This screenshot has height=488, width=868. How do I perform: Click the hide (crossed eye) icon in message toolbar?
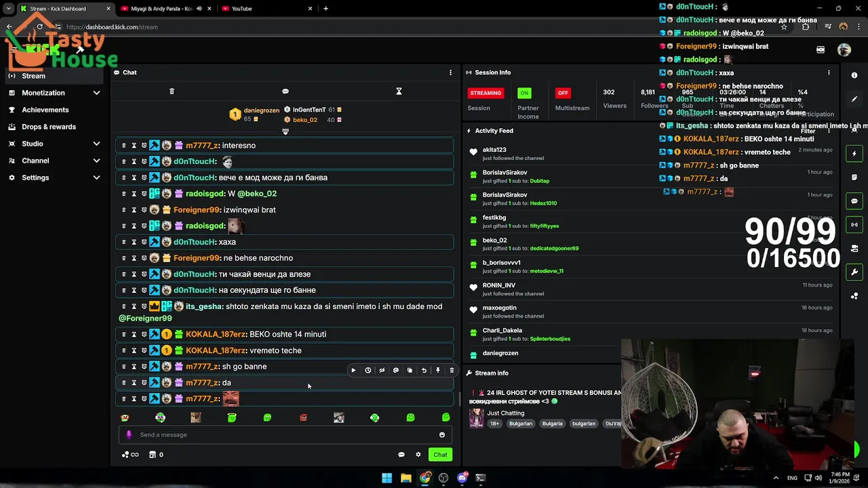(x=382, y=371)
